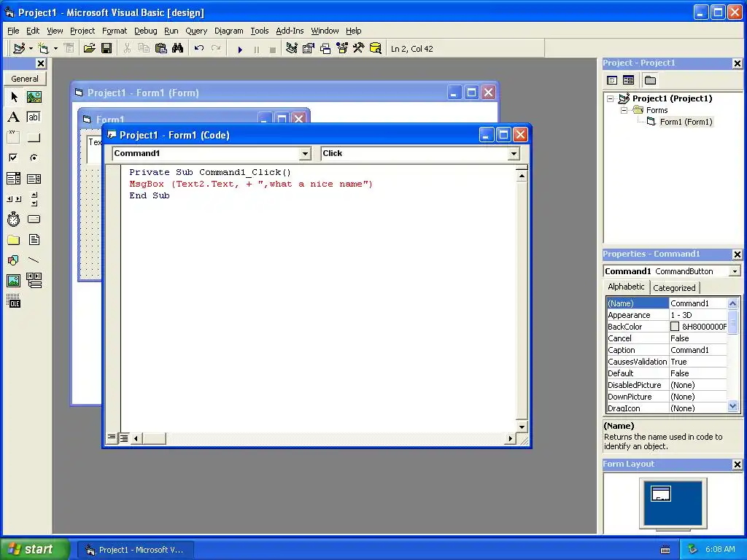
Task: Open the Click procedure dropdown
Action: pyautogui.click(x=514, y=153)
